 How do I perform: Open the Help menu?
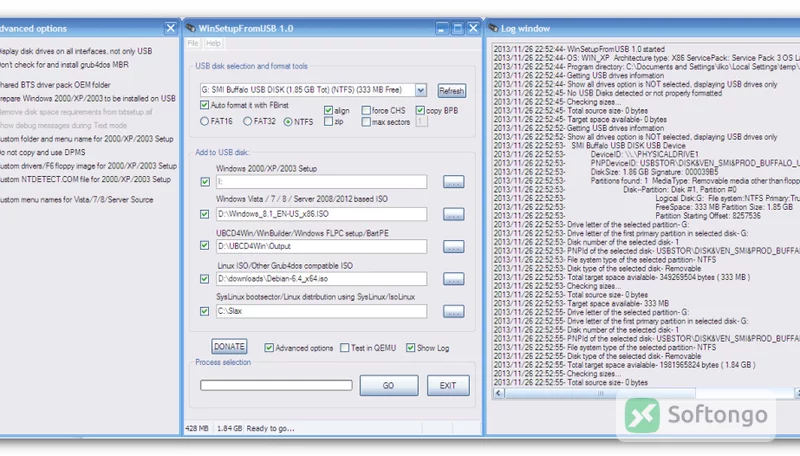213,43
